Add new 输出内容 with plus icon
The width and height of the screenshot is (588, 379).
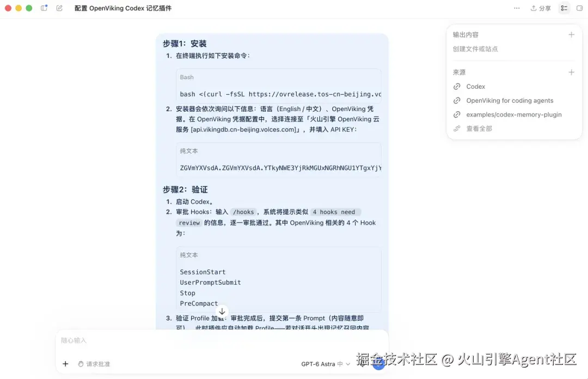pyautogui.click(x=571, y=34)
